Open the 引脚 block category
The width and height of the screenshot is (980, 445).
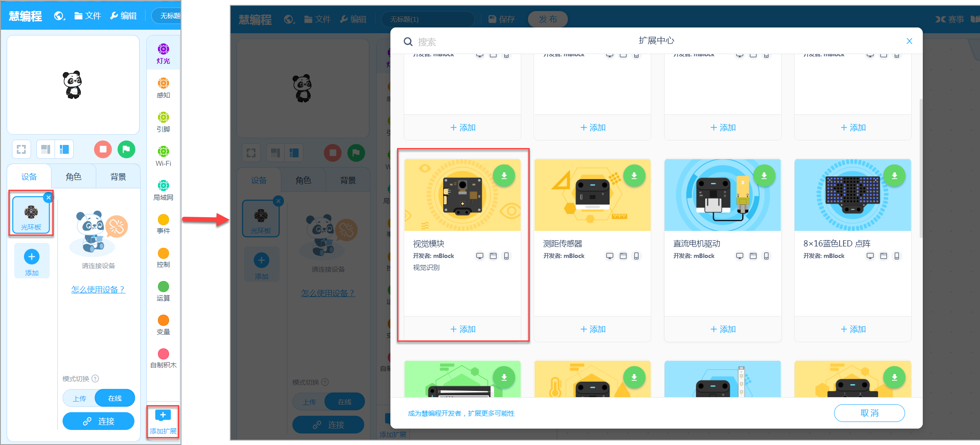(x=163, y=121)
